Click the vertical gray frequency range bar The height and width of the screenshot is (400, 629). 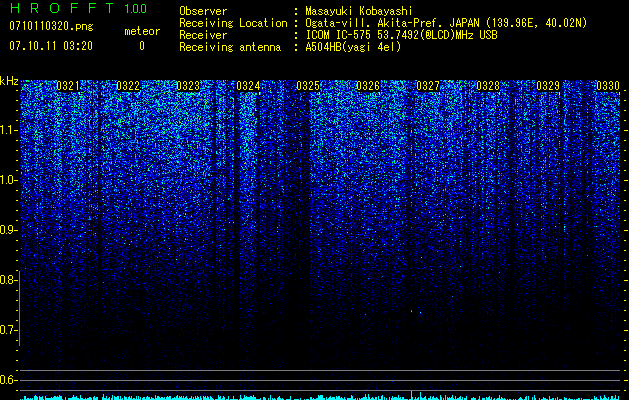point(20,308)
